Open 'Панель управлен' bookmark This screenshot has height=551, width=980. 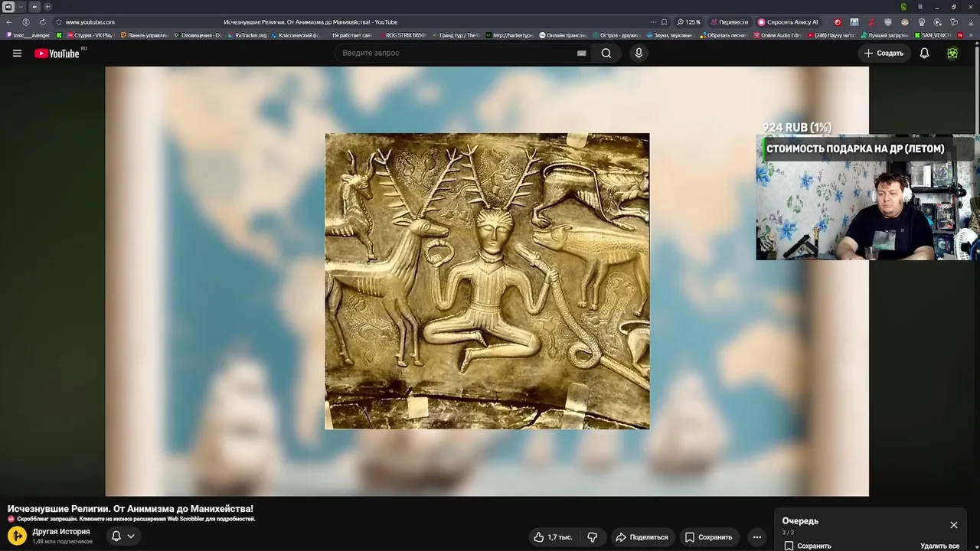click(x=144, y=35)
